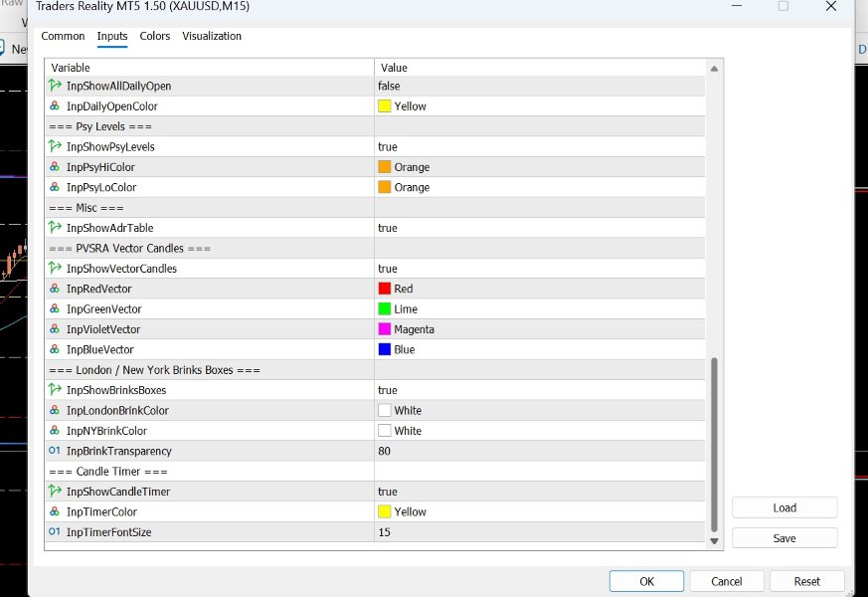Select the '=== Misc ===' row

click(375, 208)
